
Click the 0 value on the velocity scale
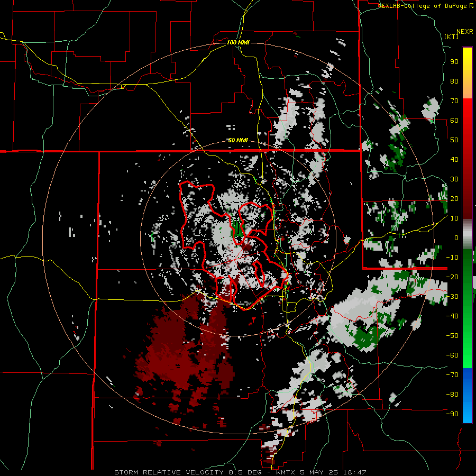[456, 238]
